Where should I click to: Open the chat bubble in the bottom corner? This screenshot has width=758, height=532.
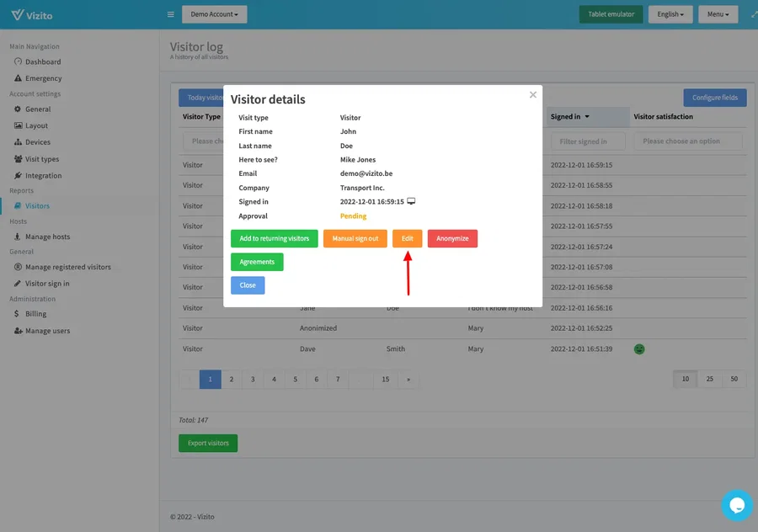point(737,505)
